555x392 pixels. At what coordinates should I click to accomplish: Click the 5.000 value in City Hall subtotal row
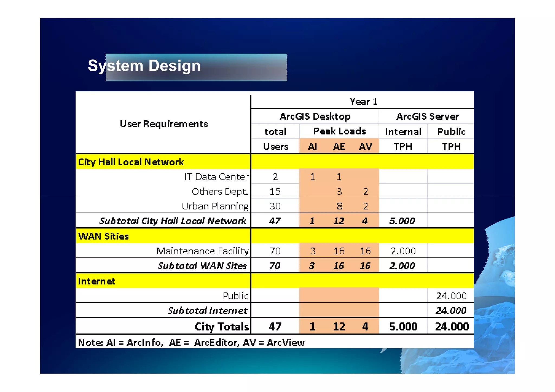pyautogui.click(x=402, y=221)
